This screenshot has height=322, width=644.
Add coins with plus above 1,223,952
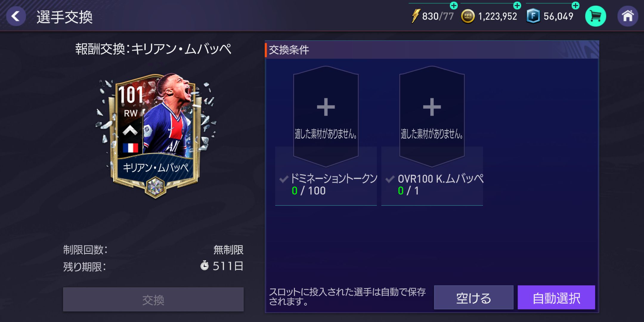(517, 5)
